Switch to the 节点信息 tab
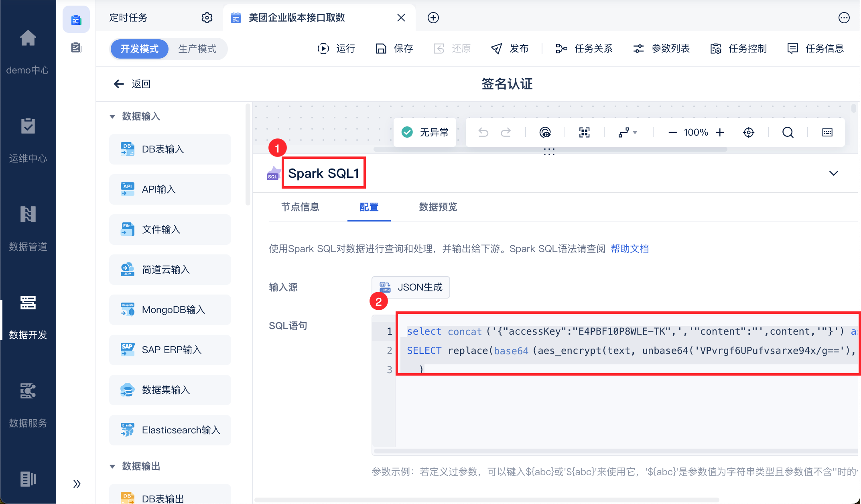The width and height of the screenshot is (861, 504). [x=300, y=207]
